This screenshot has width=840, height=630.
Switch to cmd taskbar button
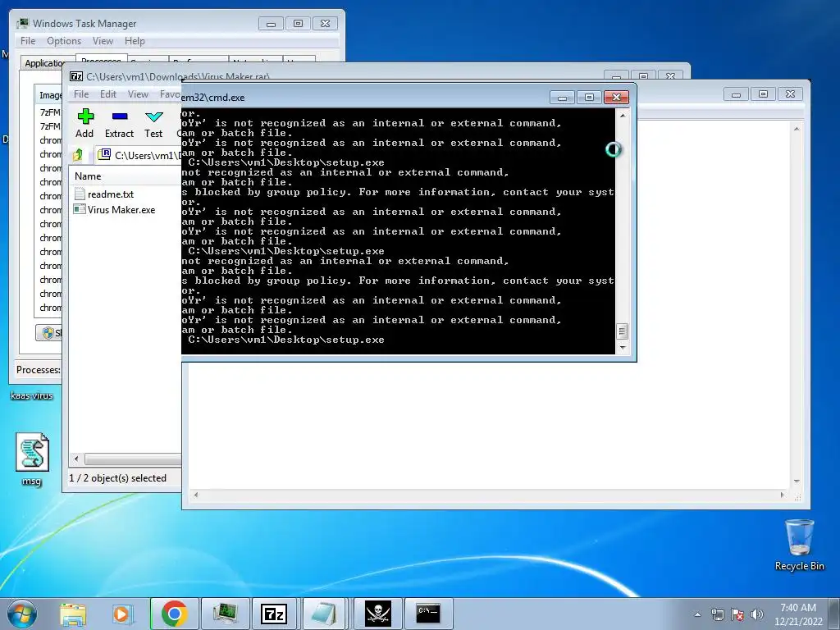[x=428, y=614]
